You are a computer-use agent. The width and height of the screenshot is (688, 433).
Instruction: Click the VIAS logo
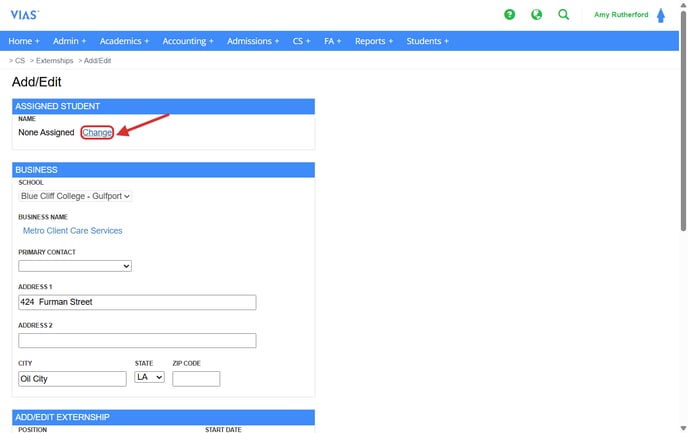pyautogui.click(x=24, y=15)
